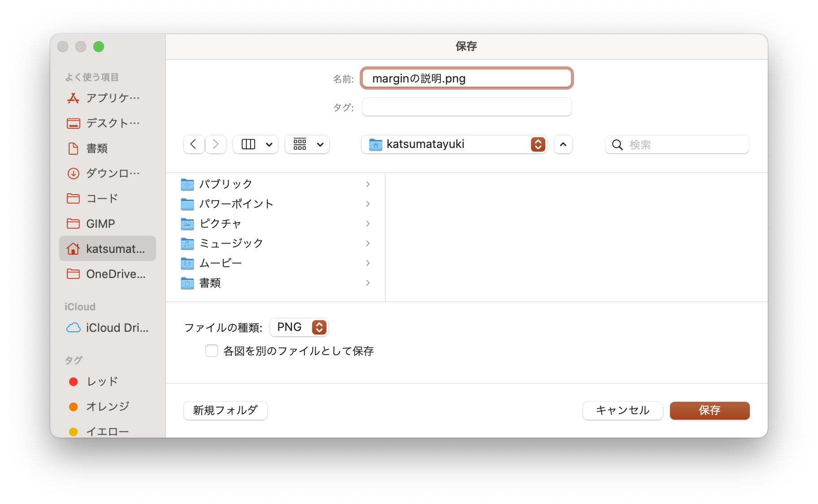This screenshot has height=504, width=818.
Task: Click the green zoom window button
Action: coord(99,47)
